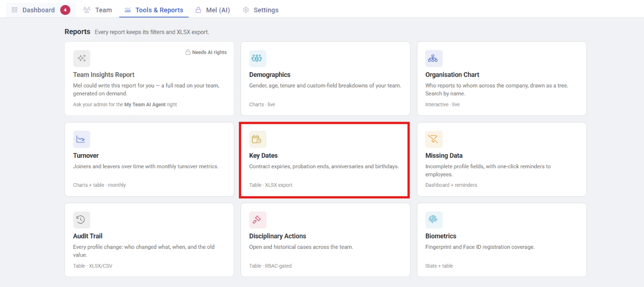Switch to the Team tab
Screen dimensions: 644x287
pos(97,10)
